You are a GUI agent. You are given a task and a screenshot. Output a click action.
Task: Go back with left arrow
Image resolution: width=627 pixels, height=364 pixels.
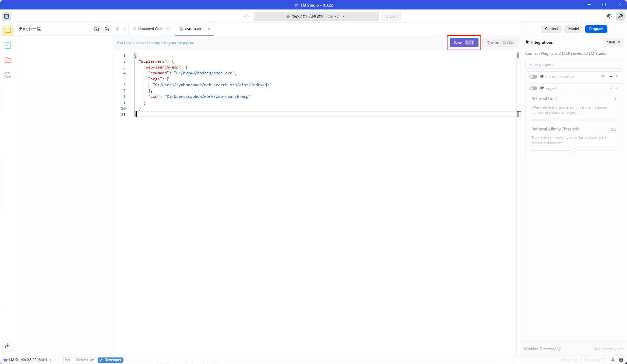pyautogui.click(x=118, y=29)
